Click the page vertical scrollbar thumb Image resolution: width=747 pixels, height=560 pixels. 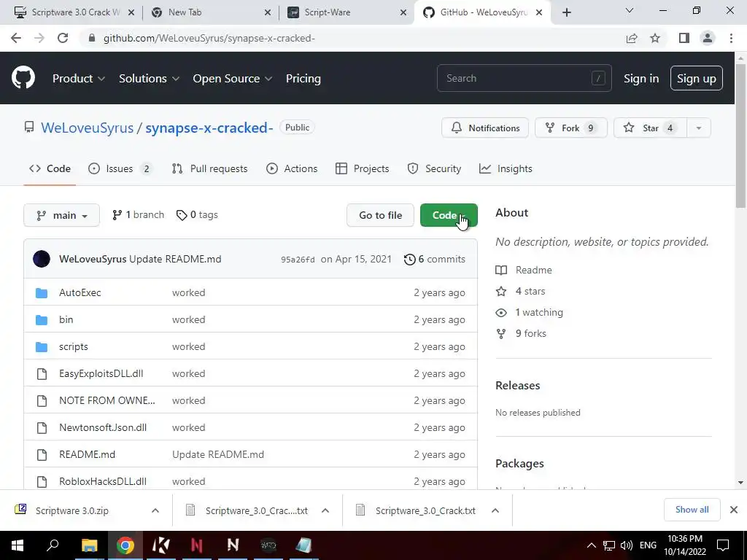coord(740,136)
